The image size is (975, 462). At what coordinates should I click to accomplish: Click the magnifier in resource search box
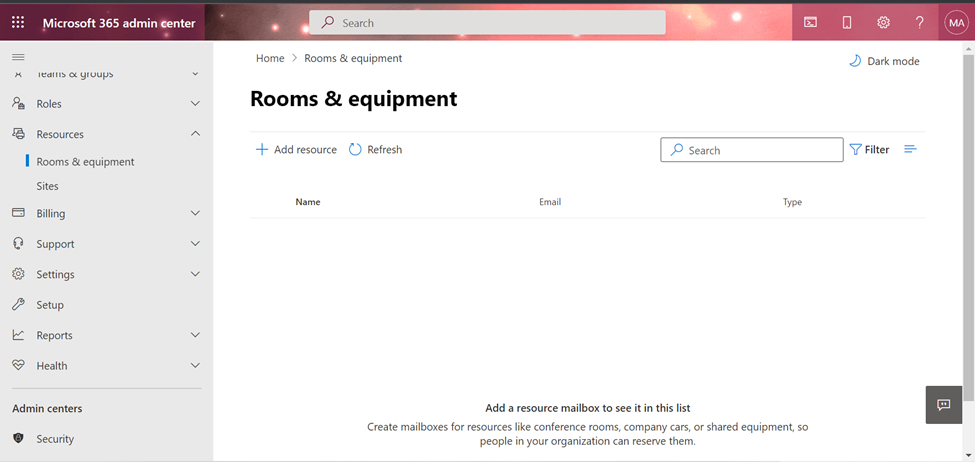coord(677,150)
